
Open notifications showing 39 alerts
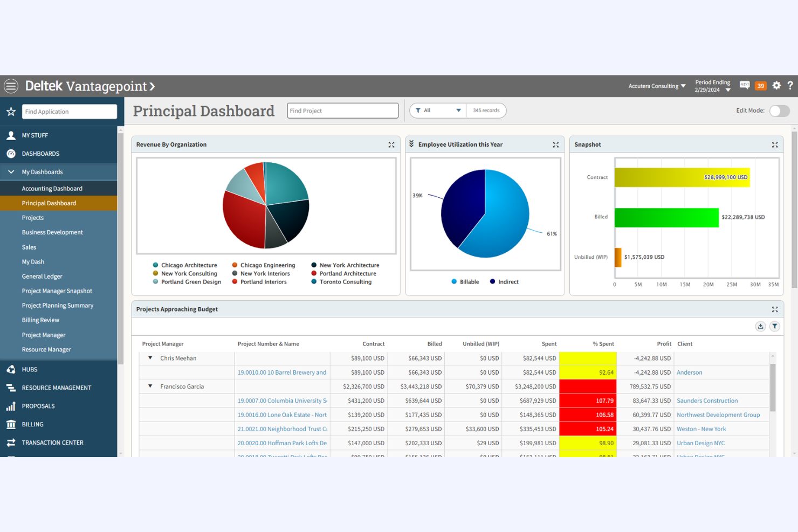[x=760, y=85]
